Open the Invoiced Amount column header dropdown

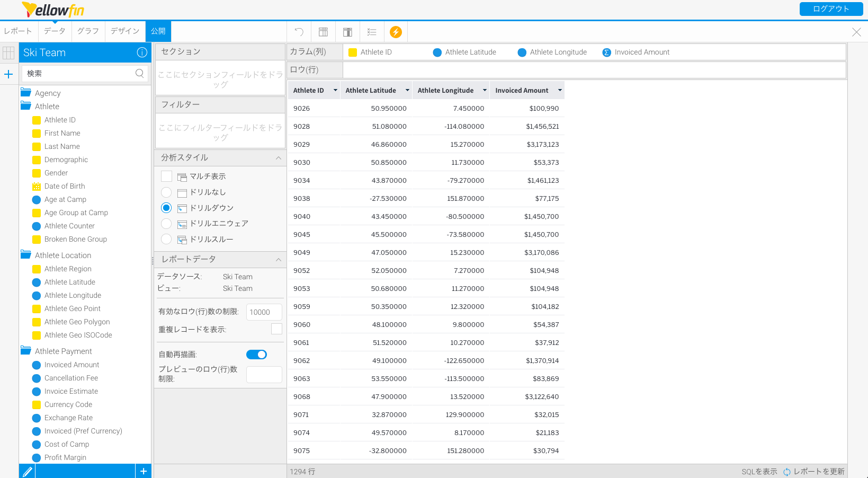559,90
